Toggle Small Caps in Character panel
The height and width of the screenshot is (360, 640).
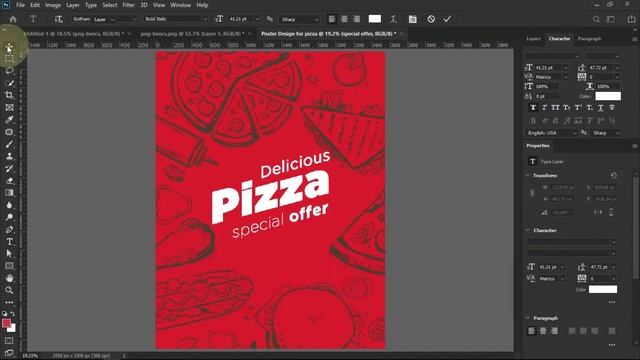tap(567, 108)
